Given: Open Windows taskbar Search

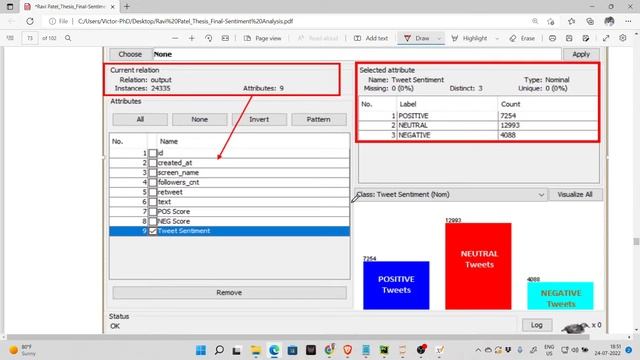Looking at the screenshot, I should (x=219, y=350).
